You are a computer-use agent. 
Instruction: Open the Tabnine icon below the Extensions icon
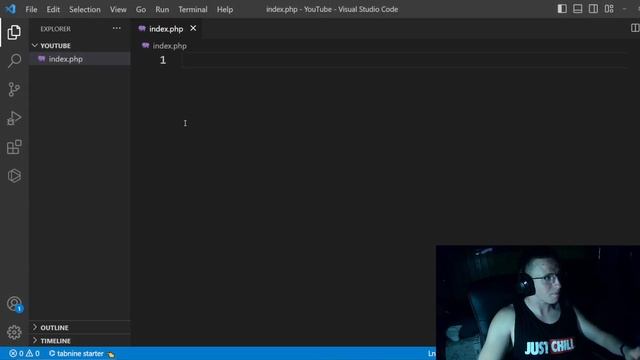point(14,176)
